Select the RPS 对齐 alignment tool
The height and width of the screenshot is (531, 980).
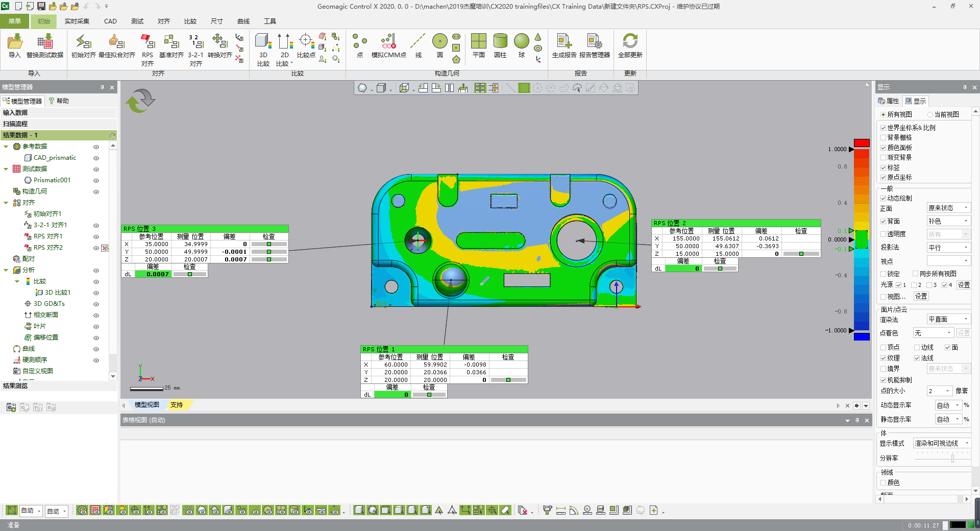pos(148,42)
